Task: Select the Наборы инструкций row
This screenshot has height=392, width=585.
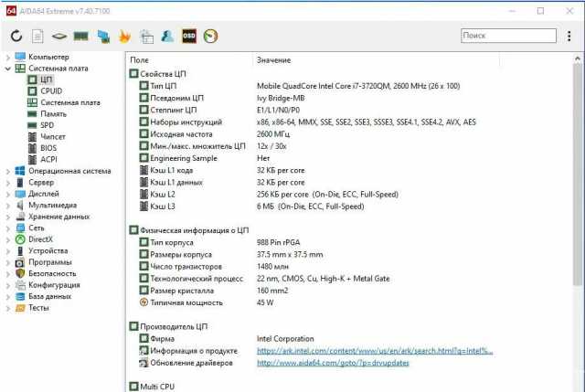Action: pyautogui.click(x=308, y=122)
